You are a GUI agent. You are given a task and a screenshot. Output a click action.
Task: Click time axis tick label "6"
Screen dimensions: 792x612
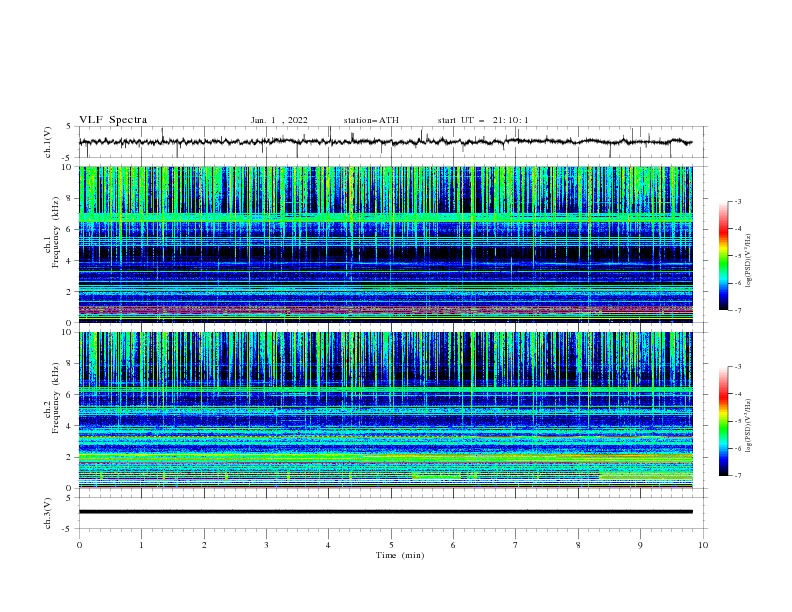click(x=453, y=545)
